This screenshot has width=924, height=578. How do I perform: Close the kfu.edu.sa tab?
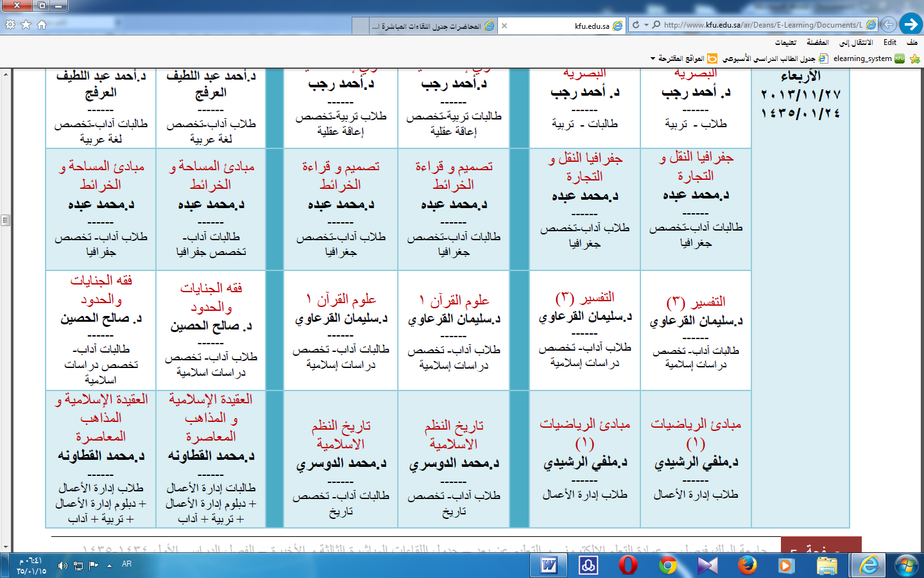(504, 26)
